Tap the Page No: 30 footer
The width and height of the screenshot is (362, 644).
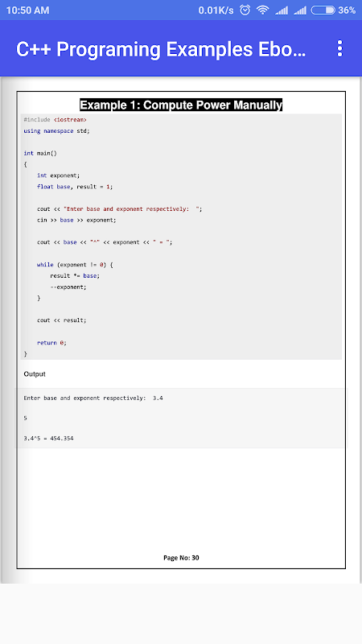pos(181,558)
